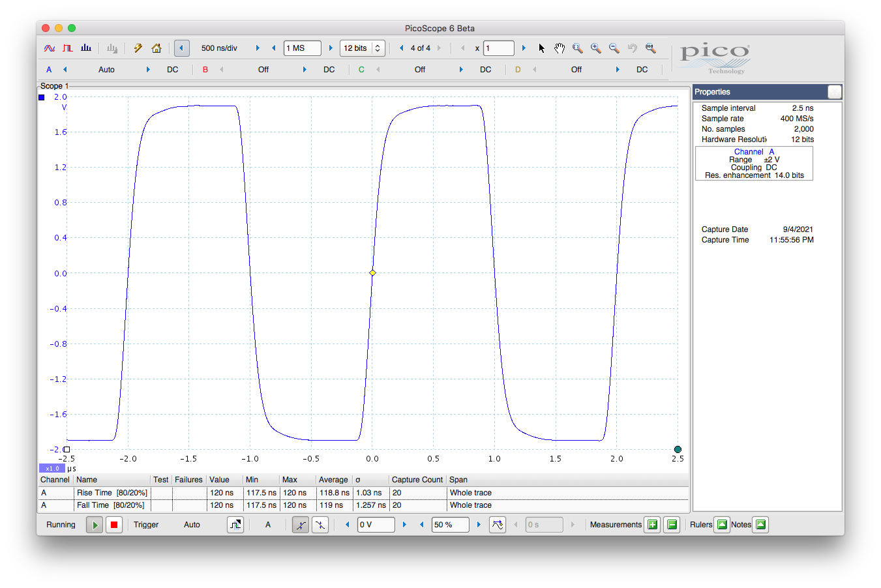Decrease Channel A range arrow
The image size is (881, 588).
(x=65, y=70)
